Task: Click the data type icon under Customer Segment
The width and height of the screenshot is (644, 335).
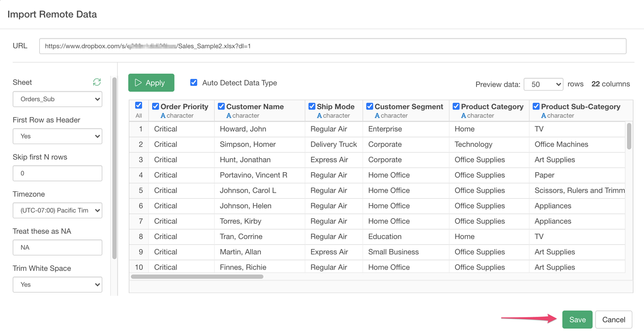Action: (x=377, y=116)
